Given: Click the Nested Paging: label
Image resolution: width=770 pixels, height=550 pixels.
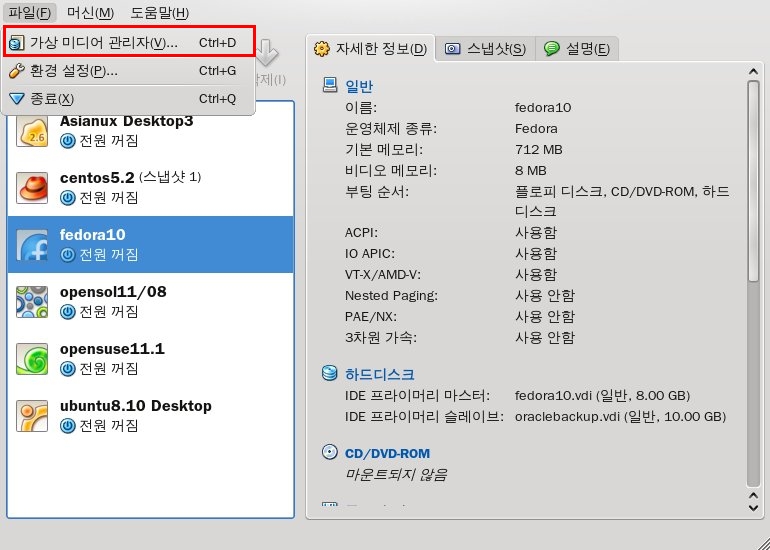Looking at the screenshot, I should (x=391, y=296).
